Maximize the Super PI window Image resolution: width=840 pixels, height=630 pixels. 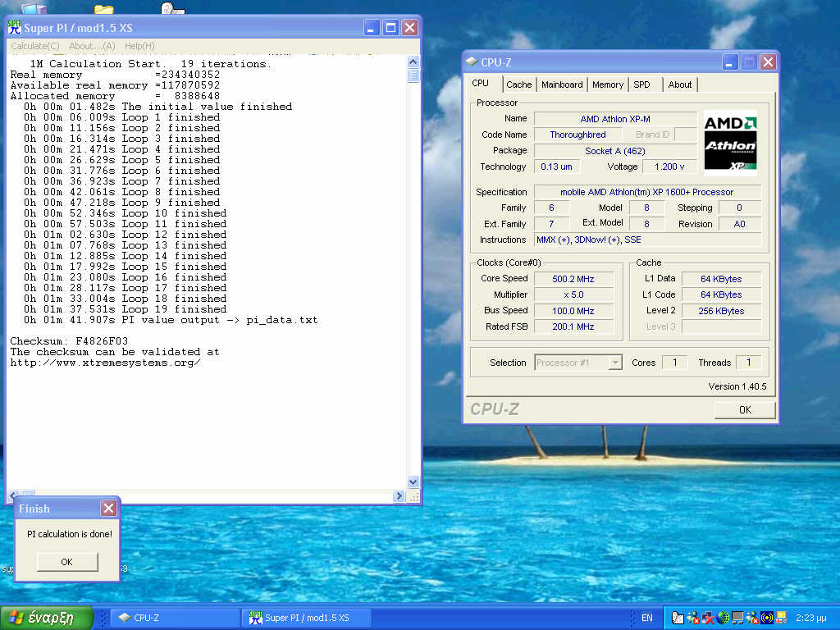pos(390,27)
